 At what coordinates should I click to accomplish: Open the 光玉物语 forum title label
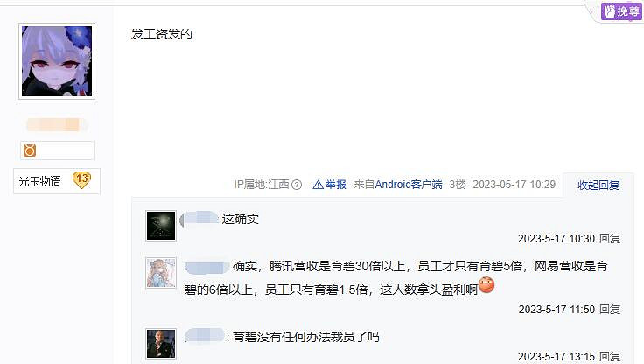[x=40, y=181]
